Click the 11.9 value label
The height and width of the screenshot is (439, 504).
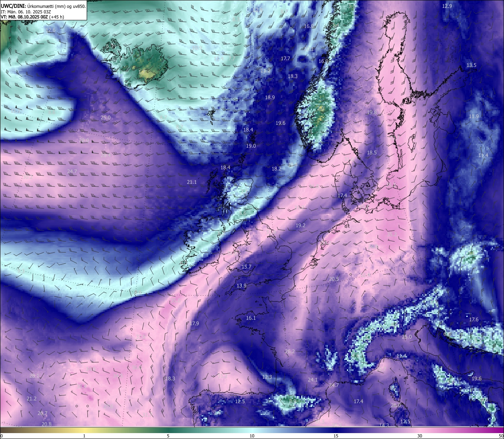474,116
